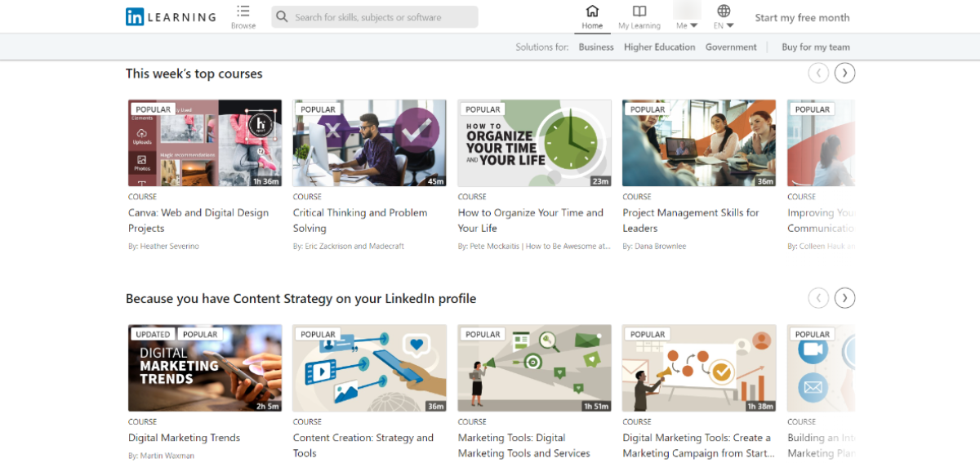This screenshot has height=463, width=980.
Task: Click the Home icon in navigation
Action: [592, 11]
